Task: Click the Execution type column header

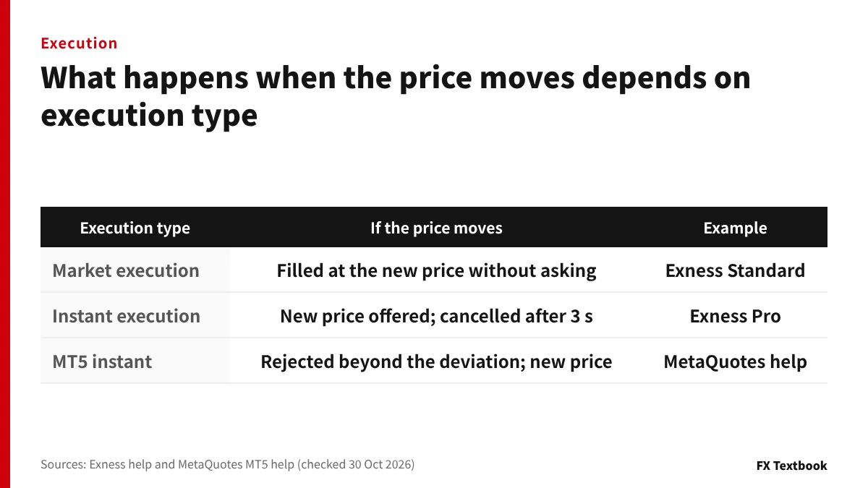Action: pyautogui.click(x=135, y=228)
